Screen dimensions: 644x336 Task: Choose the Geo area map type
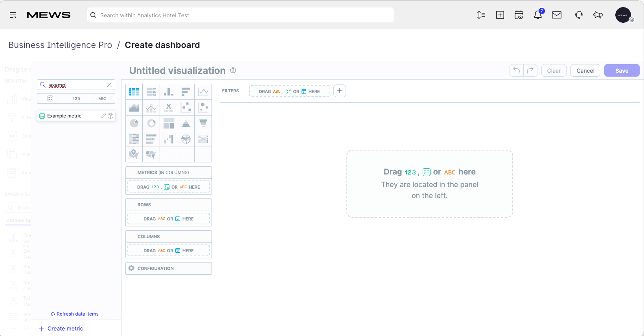(x=151, y=154)
